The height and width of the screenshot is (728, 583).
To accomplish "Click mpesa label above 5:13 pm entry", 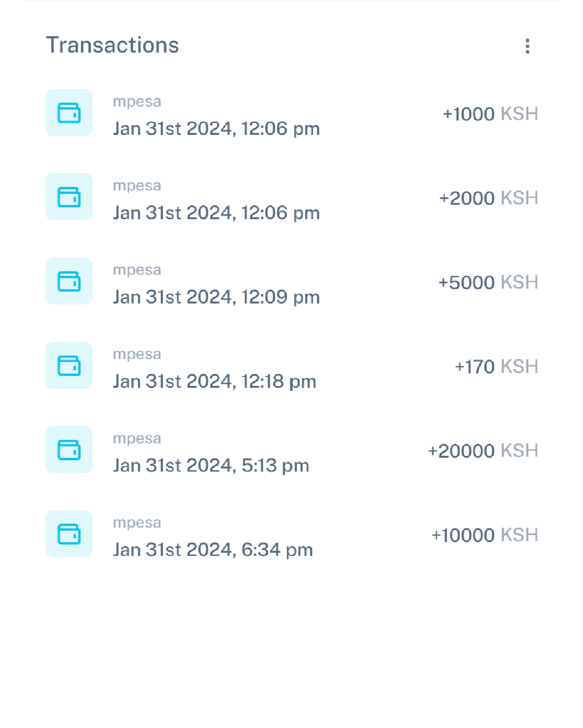I will click(x=137, y=439).
